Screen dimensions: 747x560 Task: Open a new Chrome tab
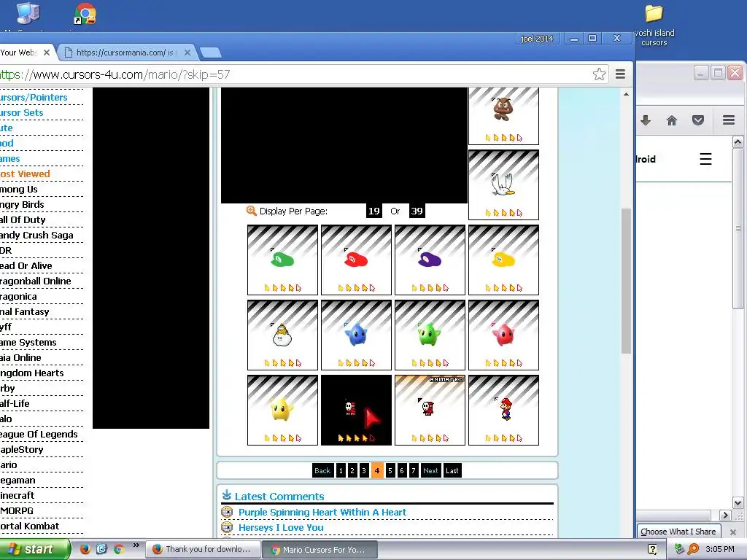[210, 52]
